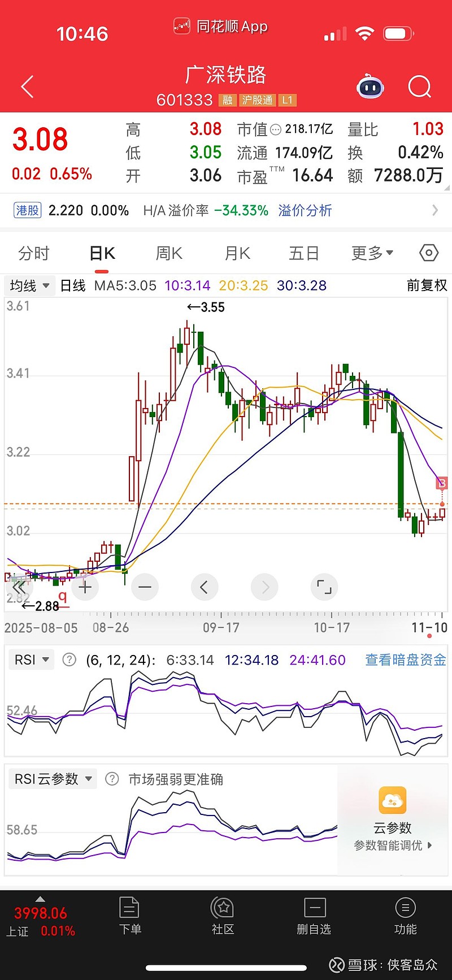Tap the 下单 place order icon

pos(130,916)
